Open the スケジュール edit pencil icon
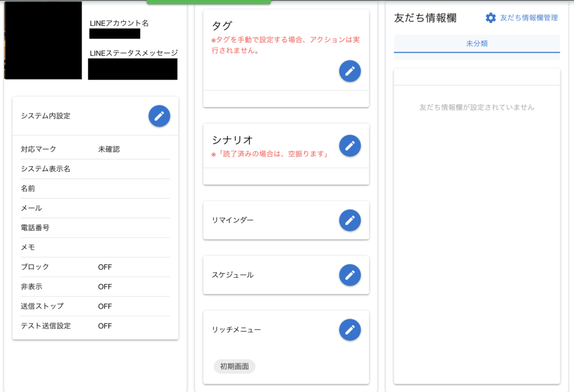 [x=350, y=275]
